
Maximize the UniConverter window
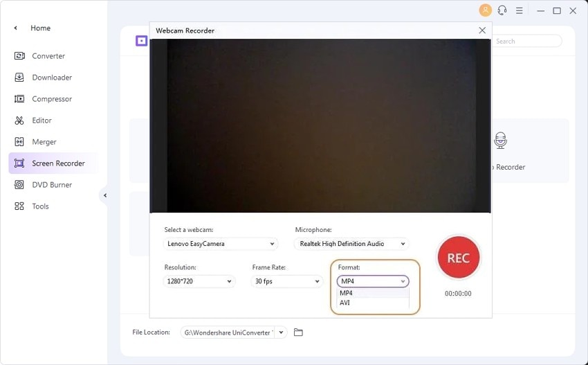tap(557, 10)
